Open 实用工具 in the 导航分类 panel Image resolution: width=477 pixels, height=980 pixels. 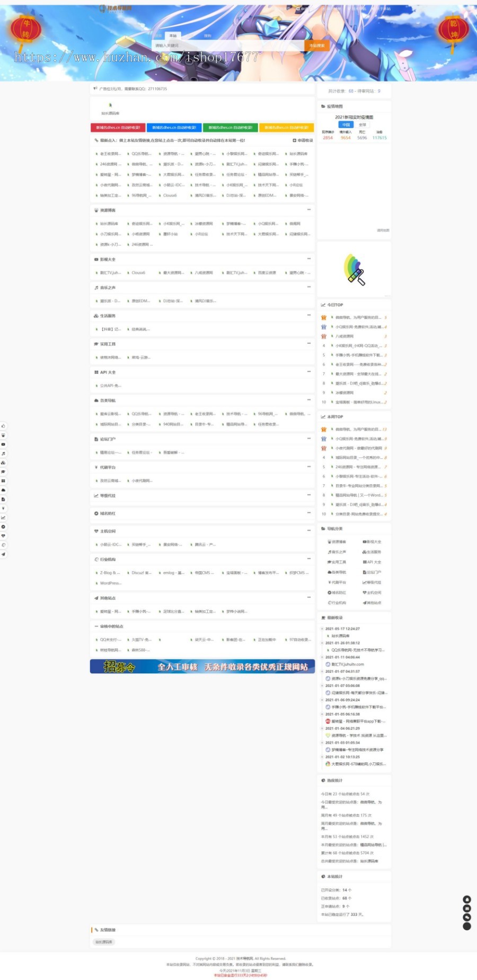(x=337, y=562)
